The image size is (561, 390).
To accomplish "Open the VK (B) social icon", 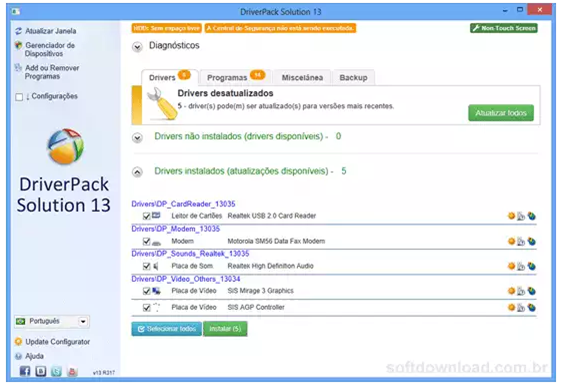I will 41,371.
